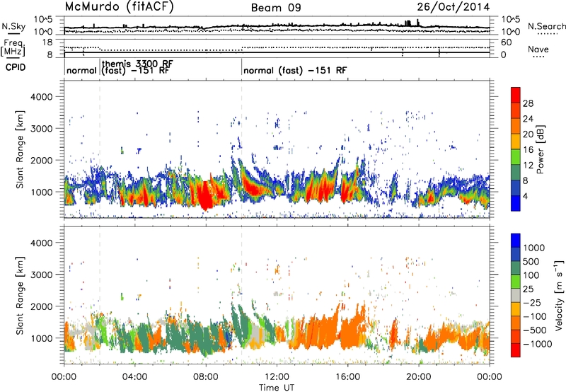Click the red bottom segment of Velocity colorbar

pyautogui.click(x=516, y=350)
